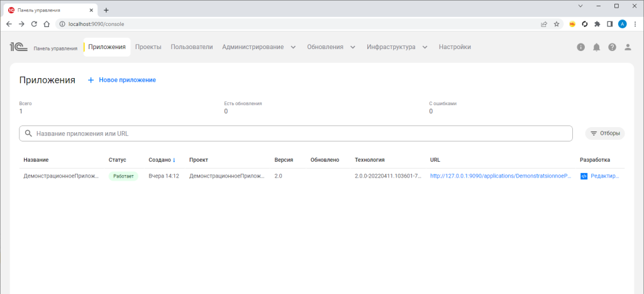Bookmark this page with star icon
Viewport: 644px width, 294px height.
(x=557, y=24)
